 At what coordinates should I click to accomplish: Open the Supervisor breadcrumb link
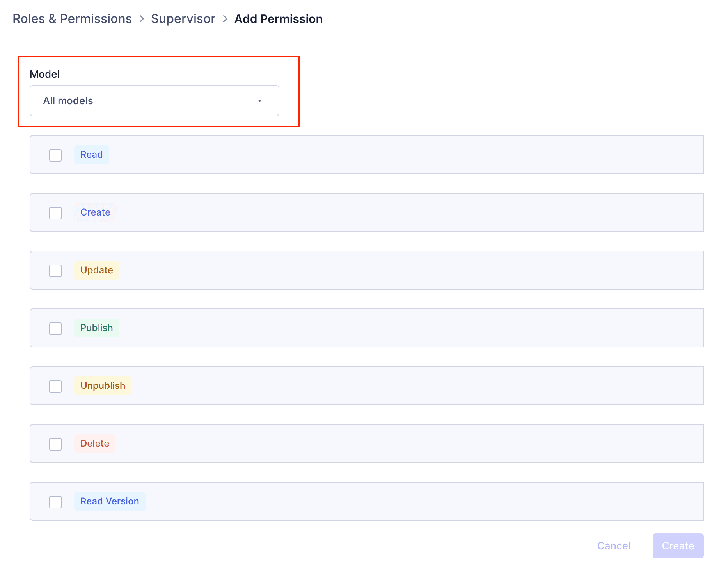coord(183,19)
